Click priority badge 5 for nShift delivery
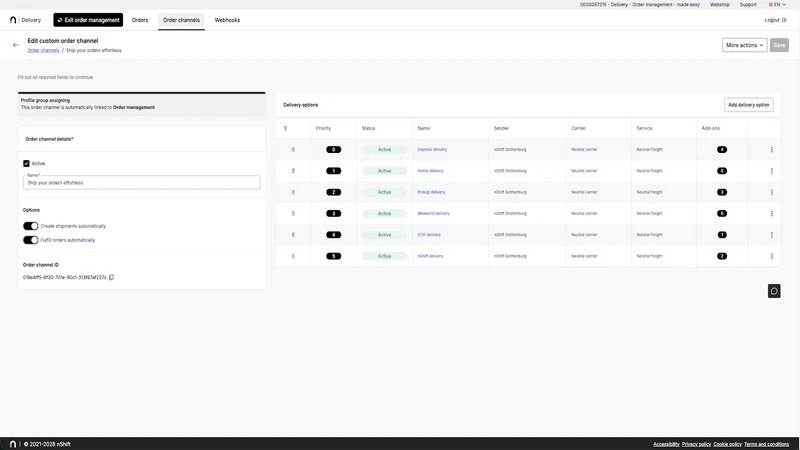 pyautogui.click(x=334, y=256)
